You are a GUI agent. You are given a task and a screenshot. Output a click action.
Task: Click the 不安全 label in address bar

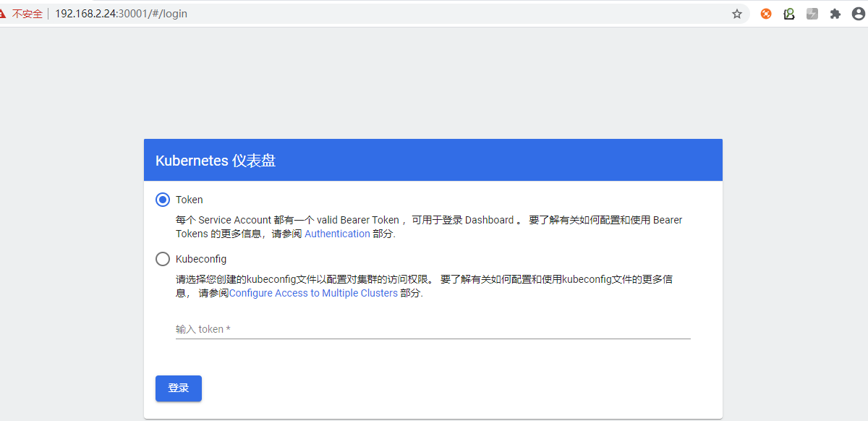point(27,14)
